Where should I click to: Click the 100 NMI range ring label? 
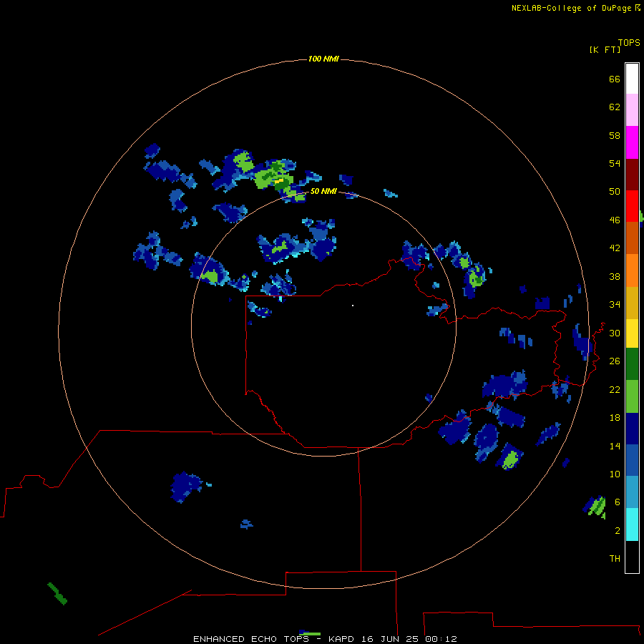coord(323,59)
